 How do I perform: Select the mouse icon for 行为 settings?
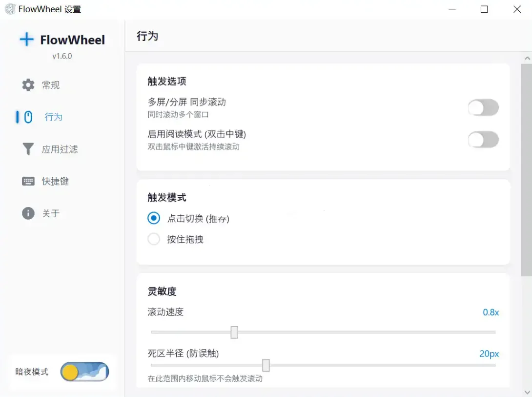click(x=27, y=117)
